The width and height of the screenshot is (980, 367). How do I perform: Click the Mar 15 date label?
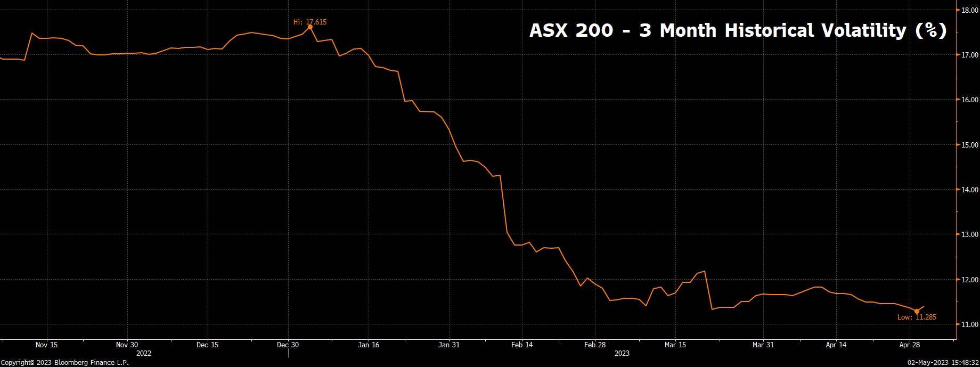pos(675,345)
